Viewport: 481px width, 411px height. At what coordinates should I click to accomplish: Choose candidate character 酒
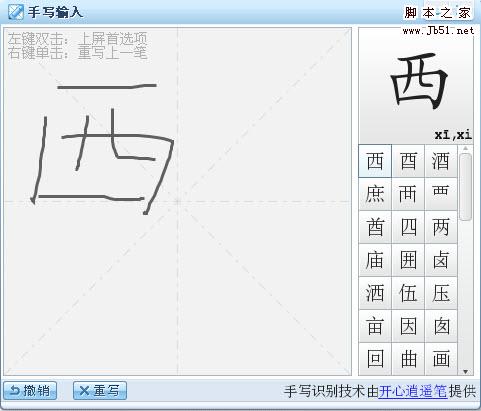coord(441,161)
